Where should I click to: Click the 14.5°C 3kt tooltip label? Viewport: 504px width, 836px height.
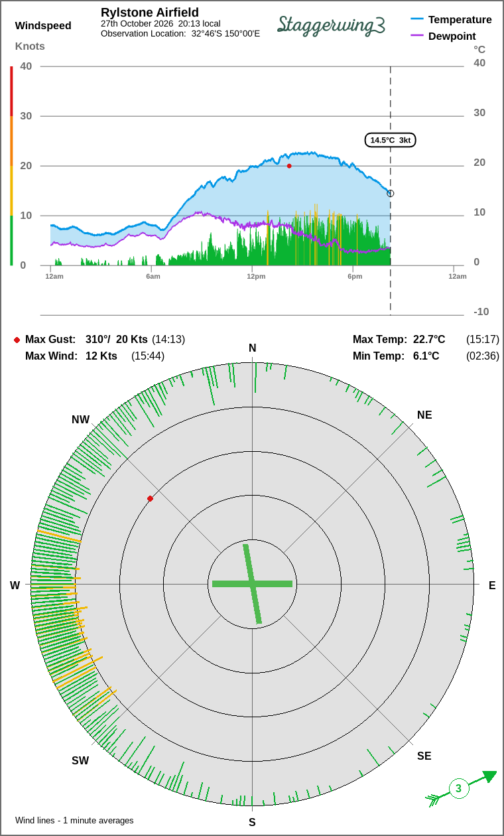click(391, 140)
